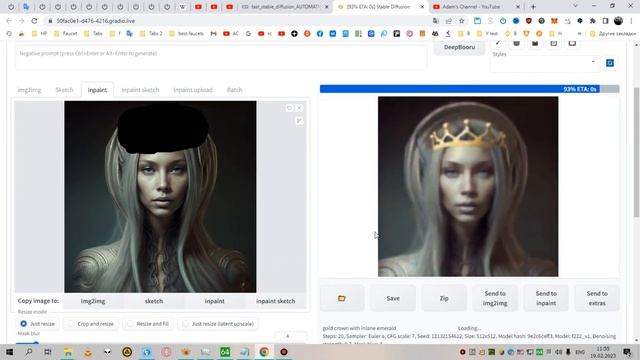Click the browser address bar URL
Viewport: 640px width, 360px height.
point(96,21)
